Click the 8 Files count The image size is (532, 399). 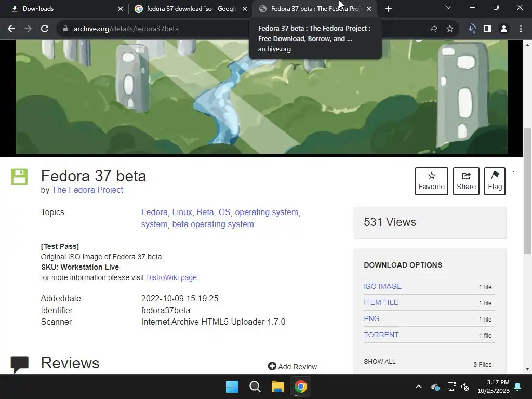tap(483, 365)
